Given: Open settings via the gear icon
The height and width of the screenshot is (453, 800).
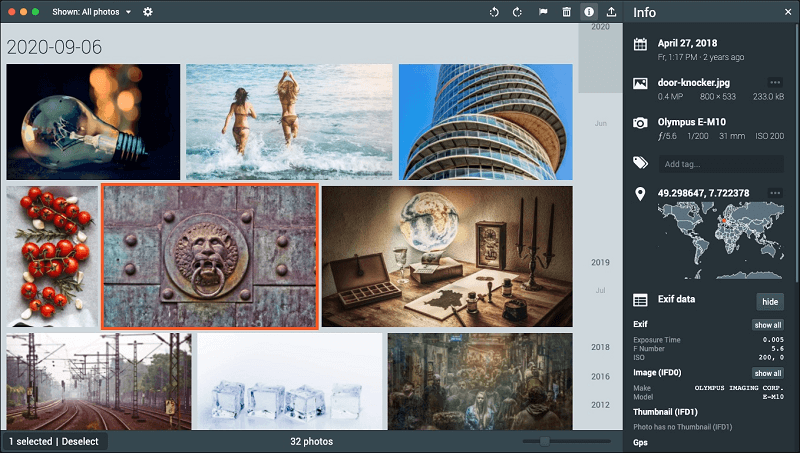Looking at the screenshot, I should 148,12.
